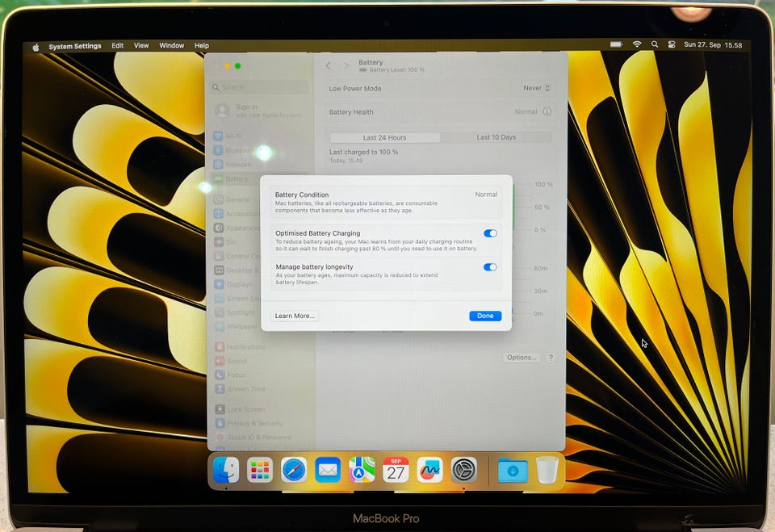Disable Manage battery longevity
Screen dimensions: 775x532
pos(490,267)
